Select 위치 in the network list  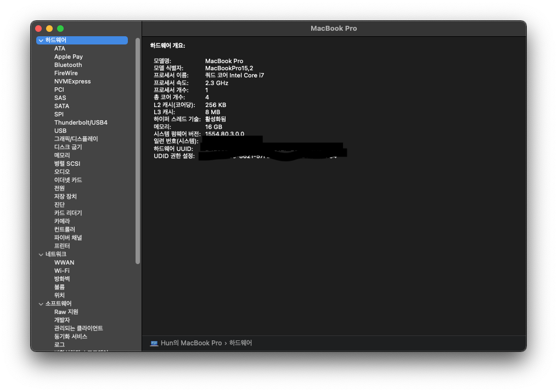coord(59,295)
